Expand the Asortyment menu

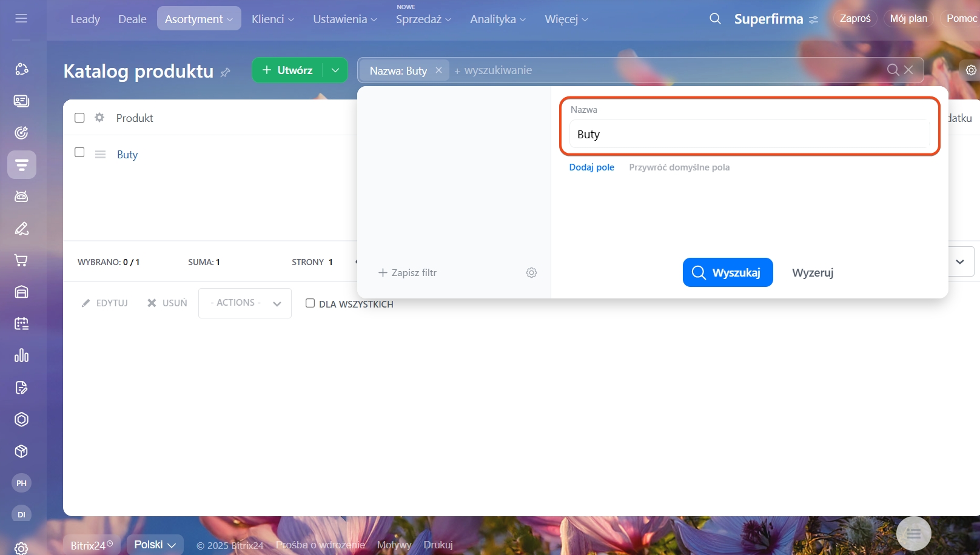pyautogui.click(x=199, y=19)
